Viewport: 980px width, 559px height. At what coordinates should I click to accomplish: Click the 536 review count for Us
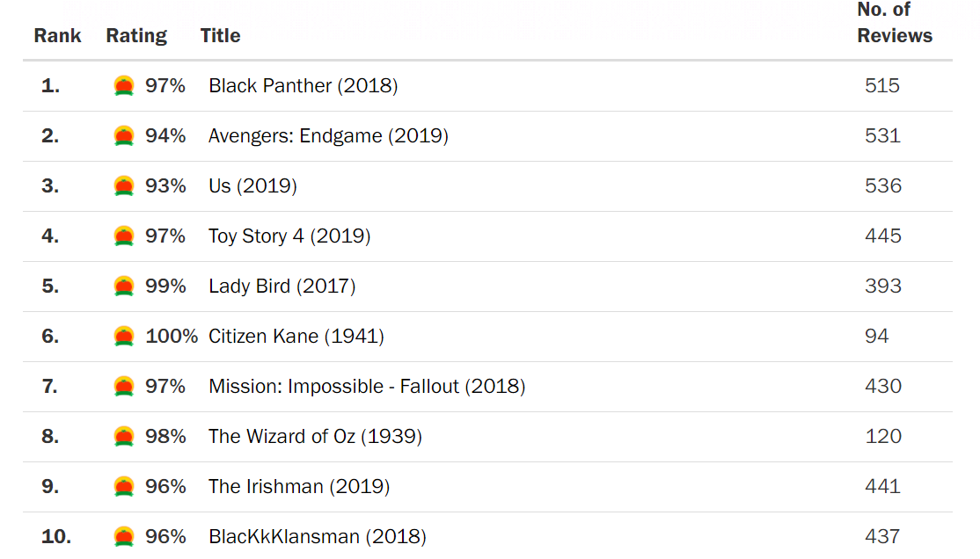pos(882,185)
